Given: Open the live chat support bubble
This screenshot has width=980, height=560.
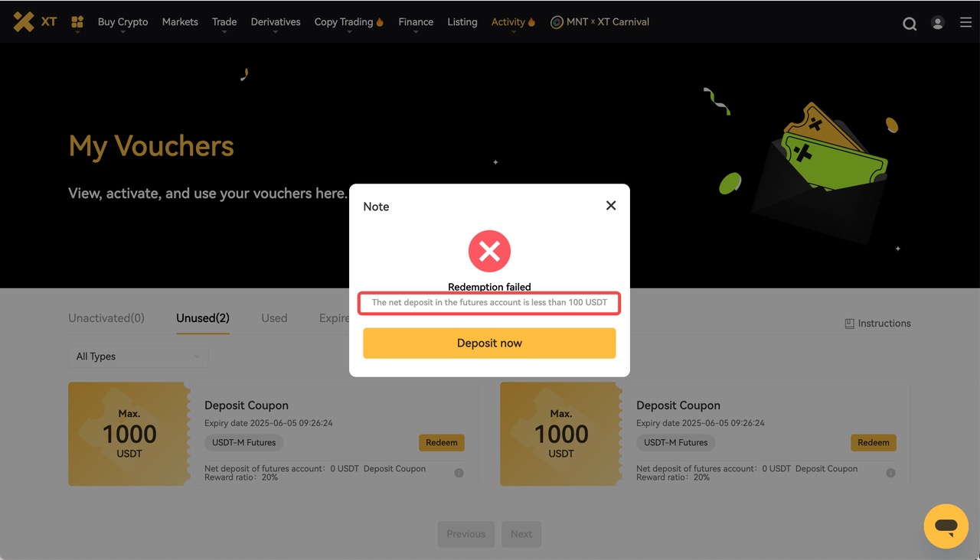Looking at the screenshot, I should tap(946, 526).
